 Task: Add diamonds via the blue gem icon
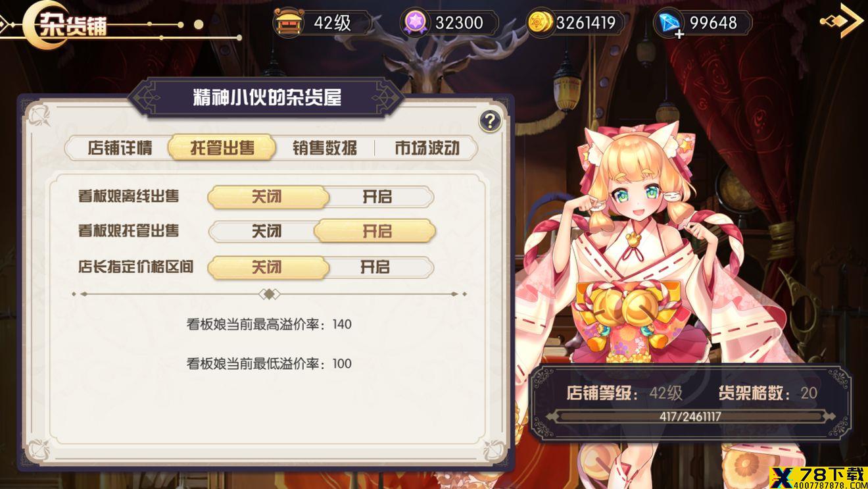pyautogui.click(x=669, y=24)
